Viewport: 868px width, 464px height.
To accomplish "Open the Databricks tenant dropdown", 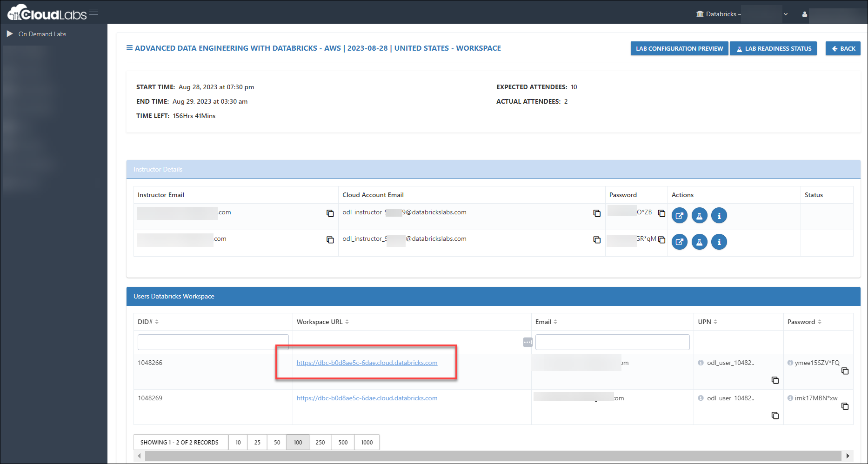I will coord(742,14).
